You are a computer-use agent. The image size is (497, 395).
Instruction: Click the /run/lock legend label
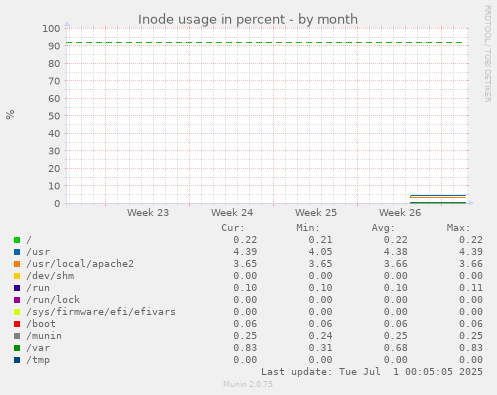point(53,300)
